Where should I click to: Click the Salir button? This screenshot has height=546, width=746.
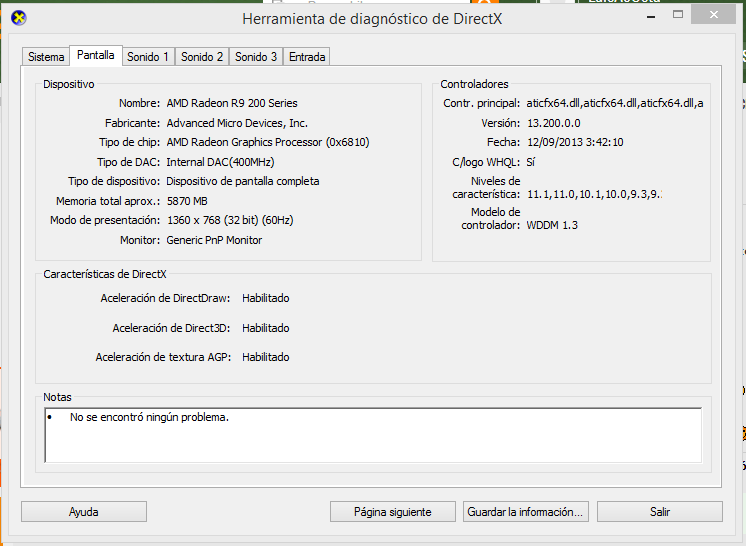[x=659, y=512]
